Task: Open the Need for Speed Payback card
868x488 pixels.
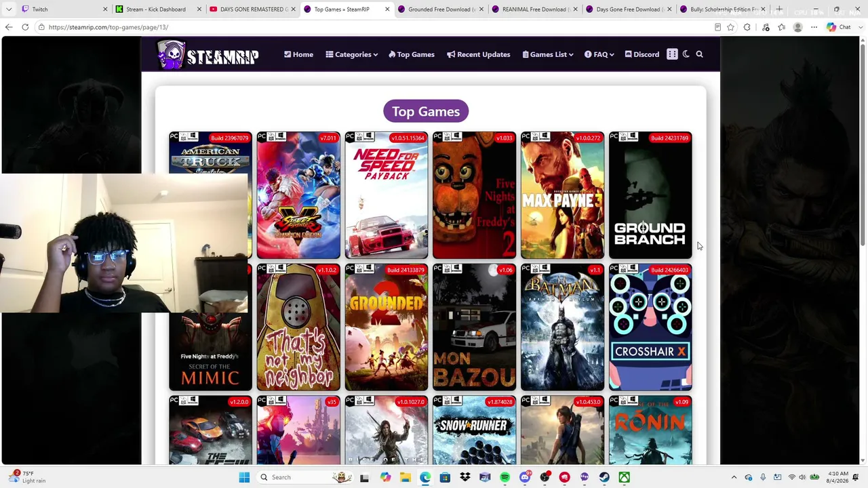Action: (387, 195)
